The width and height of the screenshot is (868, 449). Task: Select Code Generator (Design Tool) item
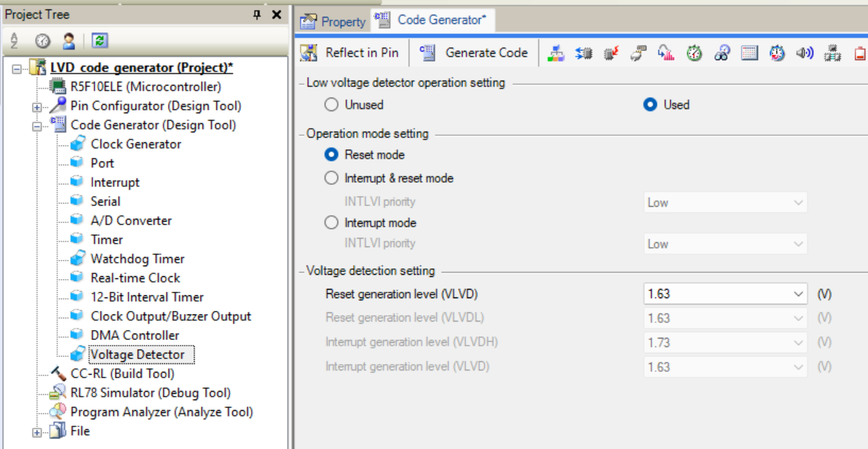pyautogui.click(x=154, y=125)
